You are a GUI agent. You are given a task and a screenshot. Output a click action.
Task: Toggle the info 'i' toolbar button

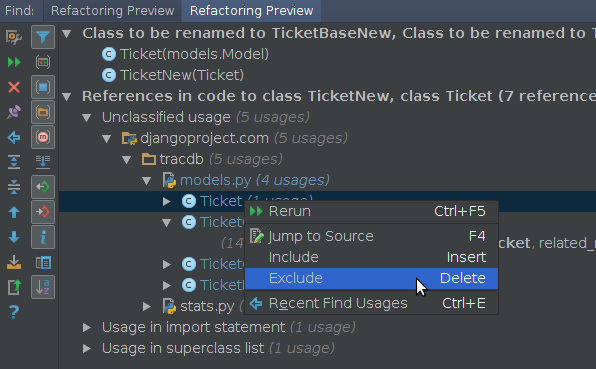pos(43,237)
